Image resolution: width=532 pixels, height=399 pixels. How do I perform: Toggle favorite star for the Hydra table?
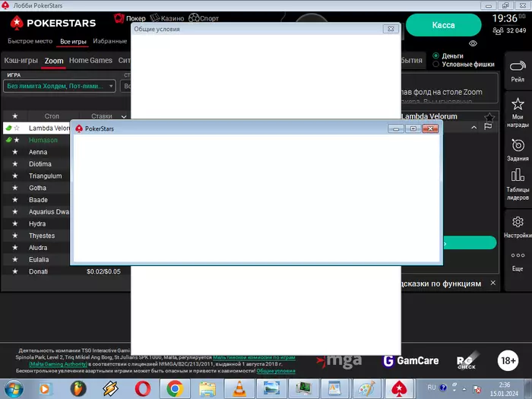(x=15, y=223)
